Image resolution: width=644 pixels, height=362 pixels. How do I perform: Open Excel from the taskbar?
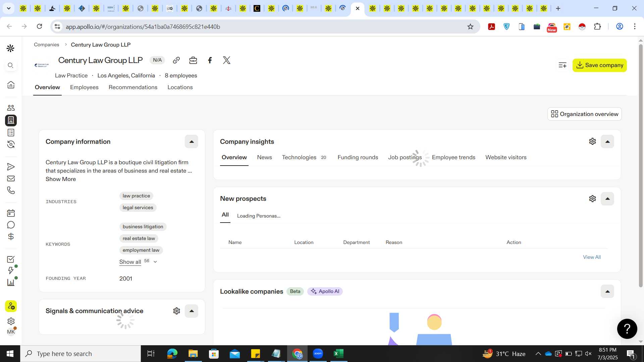338,354
